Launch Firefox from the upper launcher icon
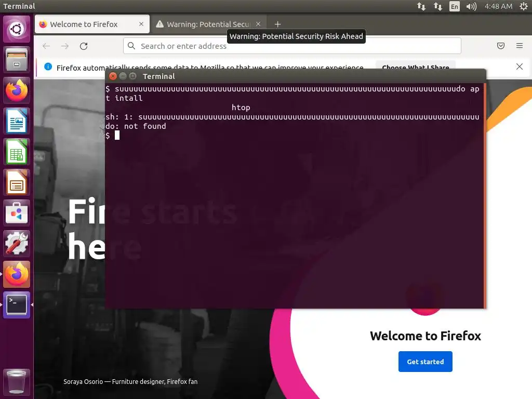Image resolution: width=532 pixels, height=399 pixels. tap(16, 90)
